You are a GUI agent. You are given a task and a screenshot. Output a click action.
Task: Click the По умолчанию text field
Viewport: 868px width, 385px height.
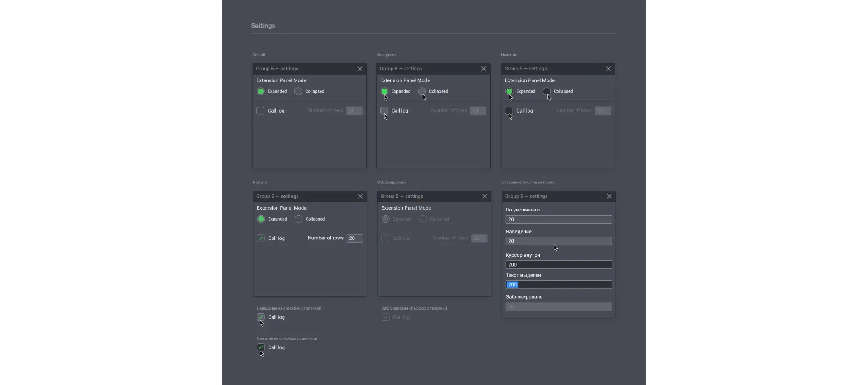[x=558, y=220]
